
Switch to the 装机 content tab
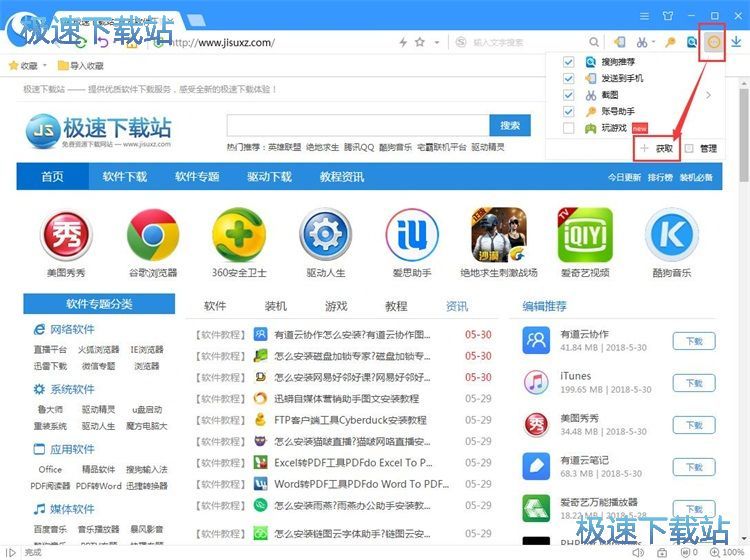pos(276,306)
